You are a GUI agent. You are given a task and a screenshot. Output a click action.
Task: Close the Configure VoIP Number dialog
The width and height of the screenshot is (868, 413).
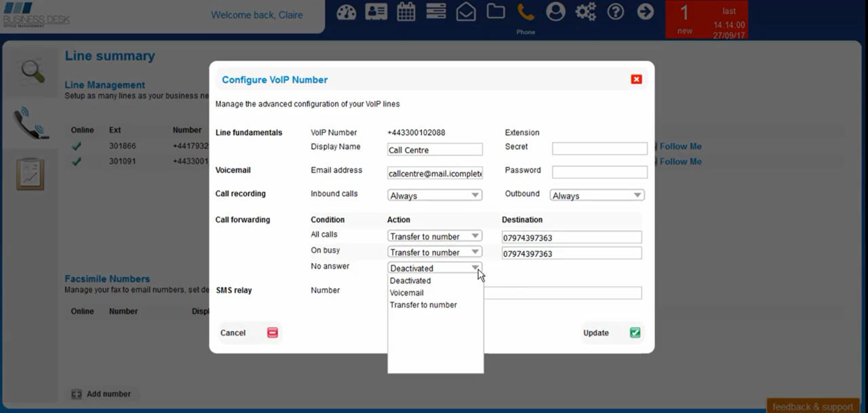pos(636,79)
